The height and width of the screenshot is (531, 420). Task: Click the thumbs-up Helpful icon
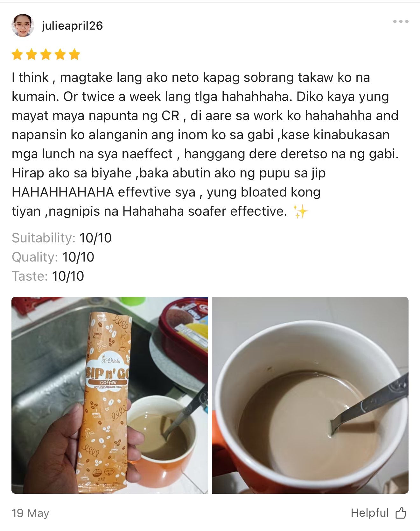coord(401,513)
